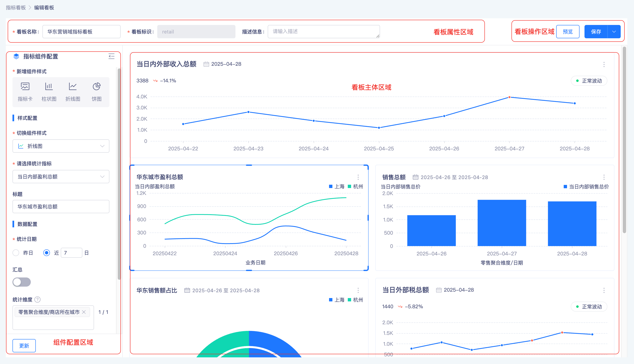The image size is (634, 364).
Task: Toggle 杭州 legend in 华东销售额占比 chart
Action: click(355, 300)
